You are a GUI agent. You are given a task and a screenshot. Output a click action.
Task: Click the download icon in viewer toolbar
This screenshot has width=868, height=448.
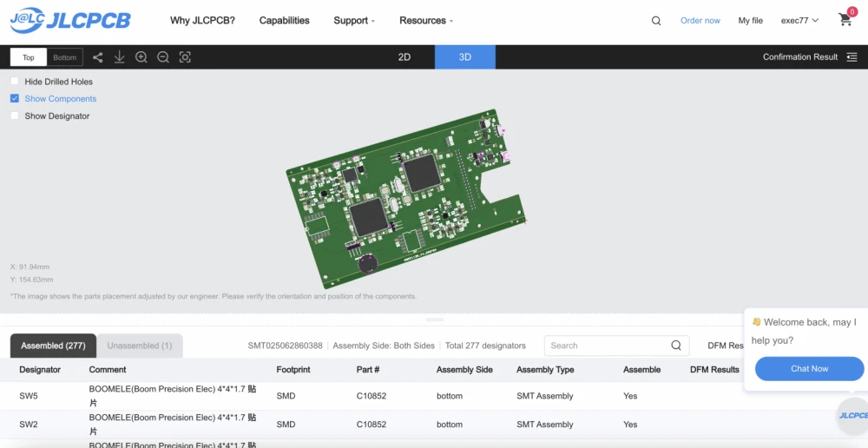pos(120,57)
